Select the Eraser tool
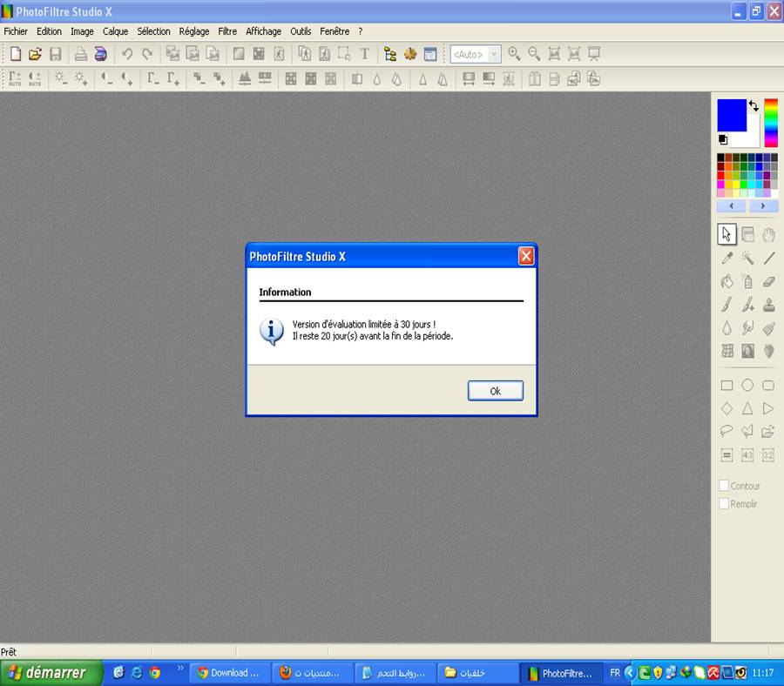 point(768,281)
